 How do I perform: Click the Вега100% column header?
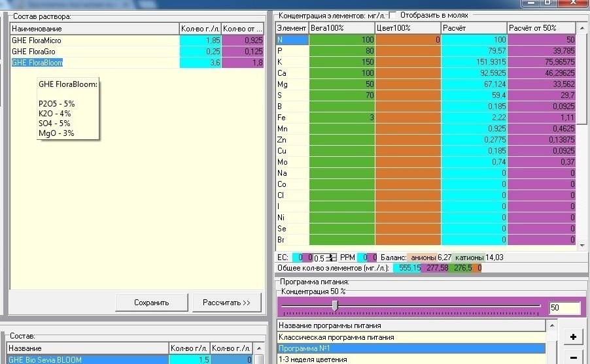(341, 28)
